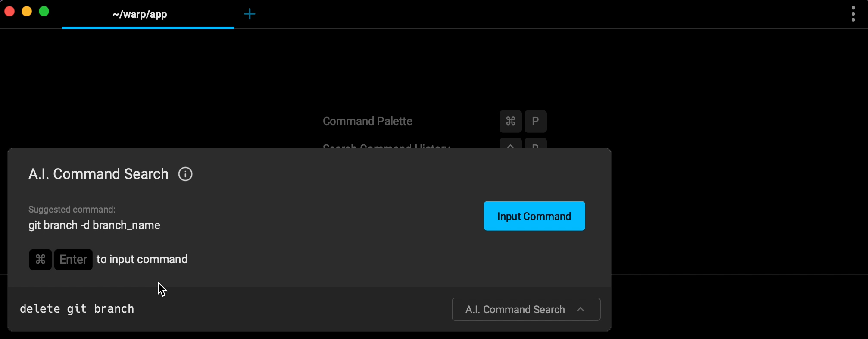Open the three-dot menu in the top-right corner
Screen dimensions: 868x339
(x=853, y=14)
